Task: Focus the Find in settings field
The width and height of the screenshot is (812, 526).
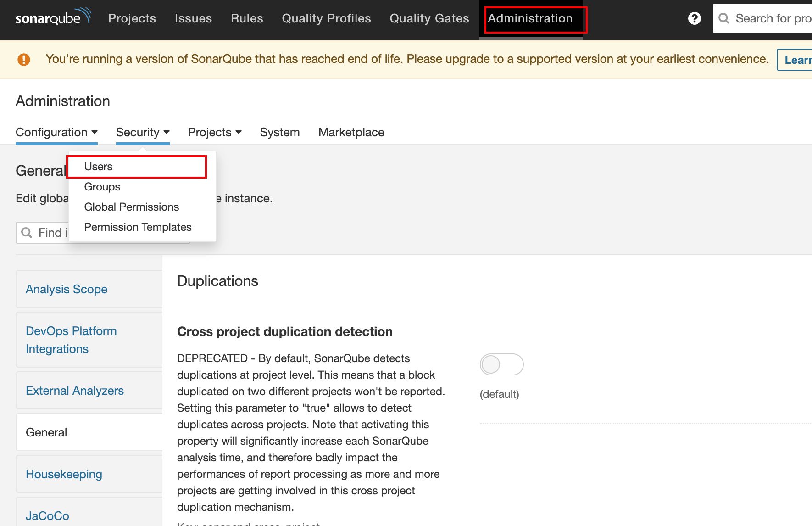Action: [42, 233]
